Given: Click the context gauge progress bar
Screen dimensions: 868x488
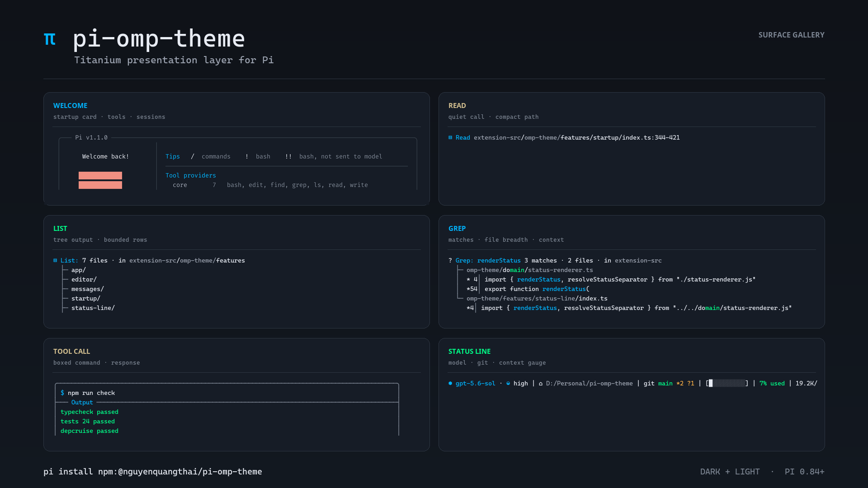Looking at the screenshot, I should pos(728,383).
